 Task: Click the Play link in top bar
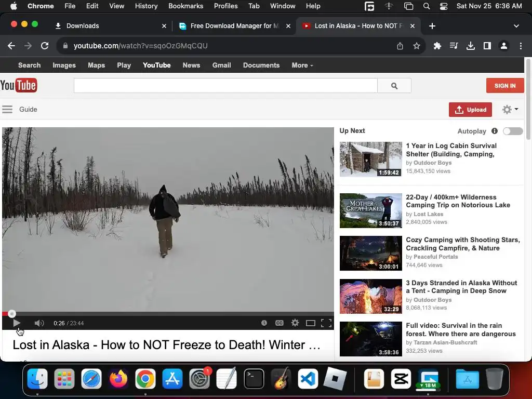[x=124, y=65]
